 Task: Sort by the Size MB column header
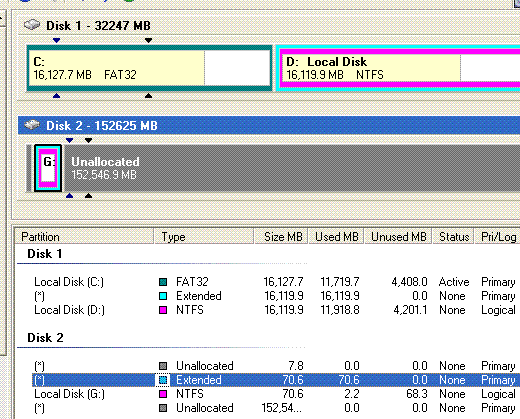pyautogui.click(x=281, y=237)
